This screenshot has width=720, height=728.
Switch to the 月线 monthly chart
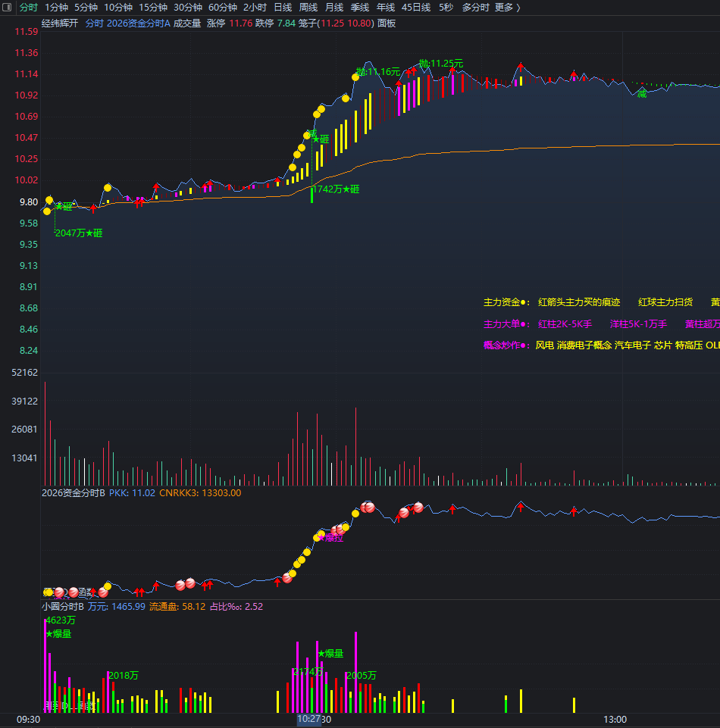click(x=334, y=8)
